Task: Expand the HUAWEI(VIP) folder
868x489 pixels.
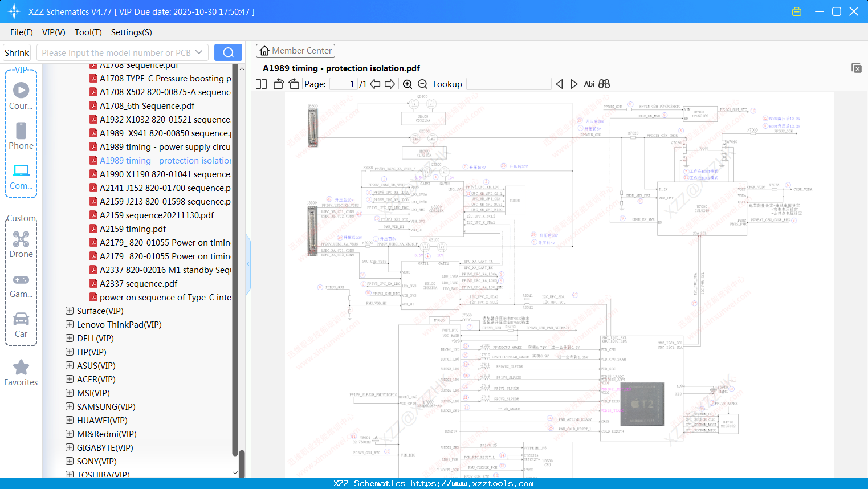Action: (x=70, y=421)
